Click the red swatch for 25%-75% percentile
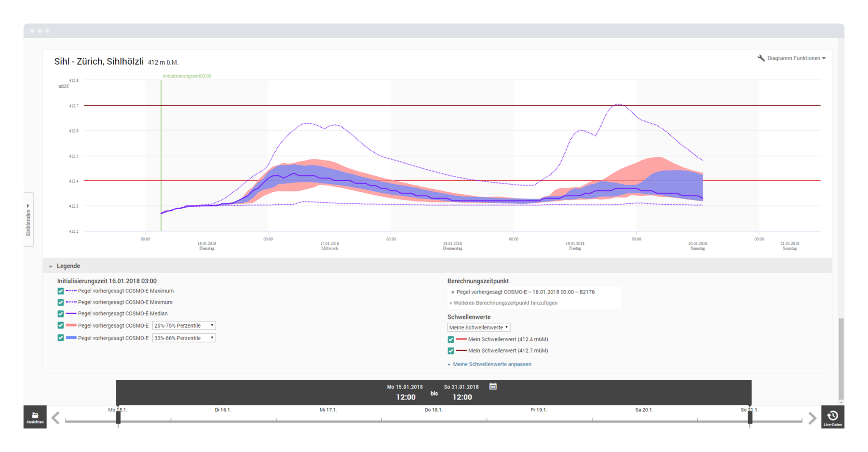Viewport: 868px width, 452px height. point(71,326)
